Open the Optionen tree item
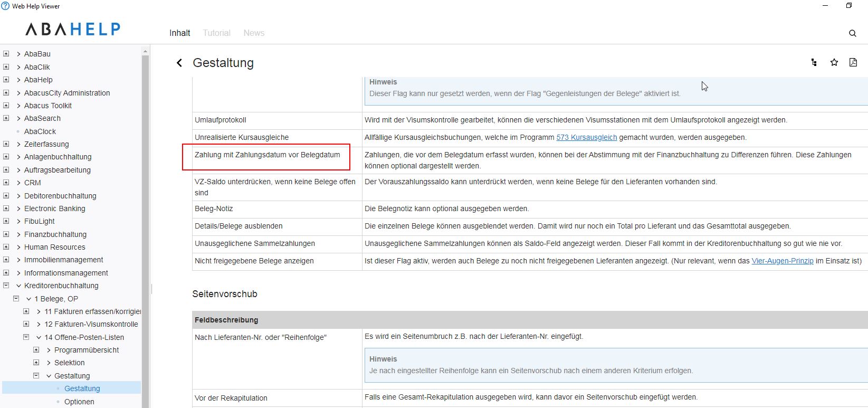This screenshot has height=408, width=868. [x=79, y=402]
